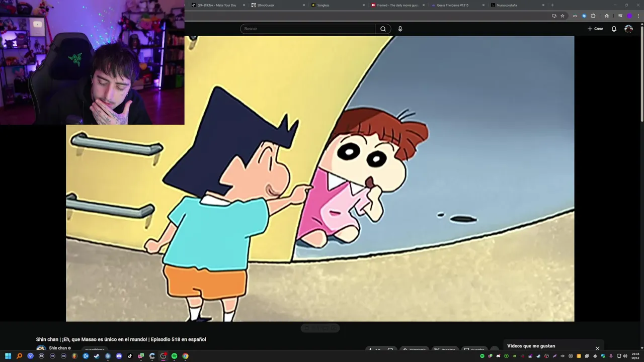This screenshot has height=362, width=644.
Task: Click the Shin chan episode video frame
Action: pos(320,178)
